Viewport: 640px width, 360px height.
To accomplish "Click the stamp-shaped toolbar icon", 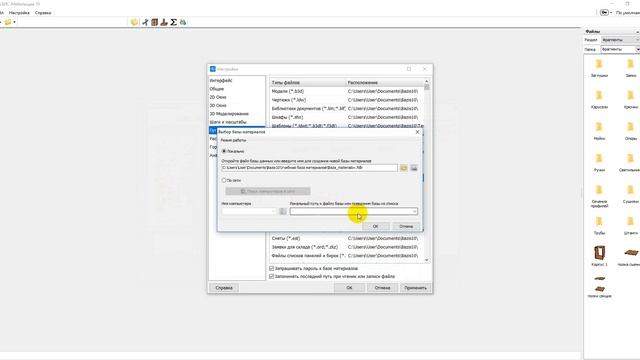I will [164, 22].
